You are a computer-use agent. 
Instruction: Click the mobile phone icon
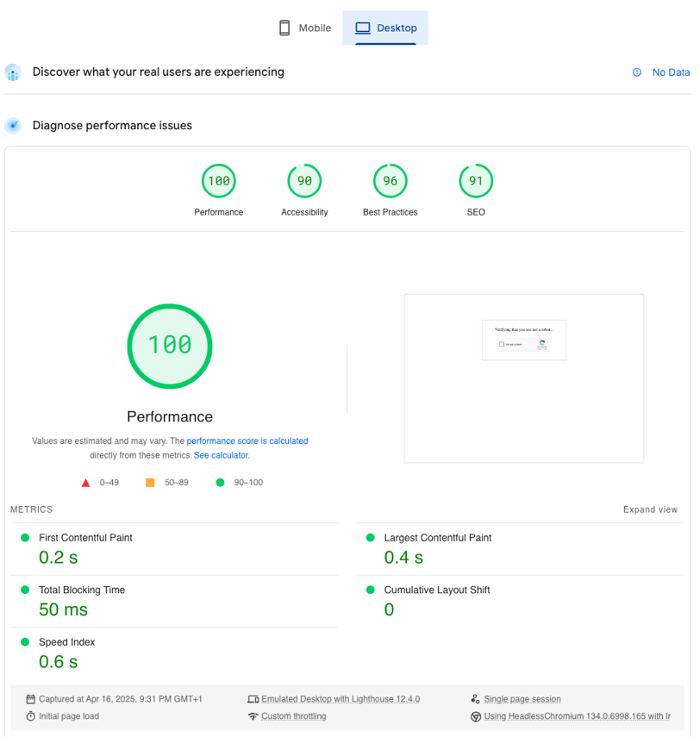[284, 28]
